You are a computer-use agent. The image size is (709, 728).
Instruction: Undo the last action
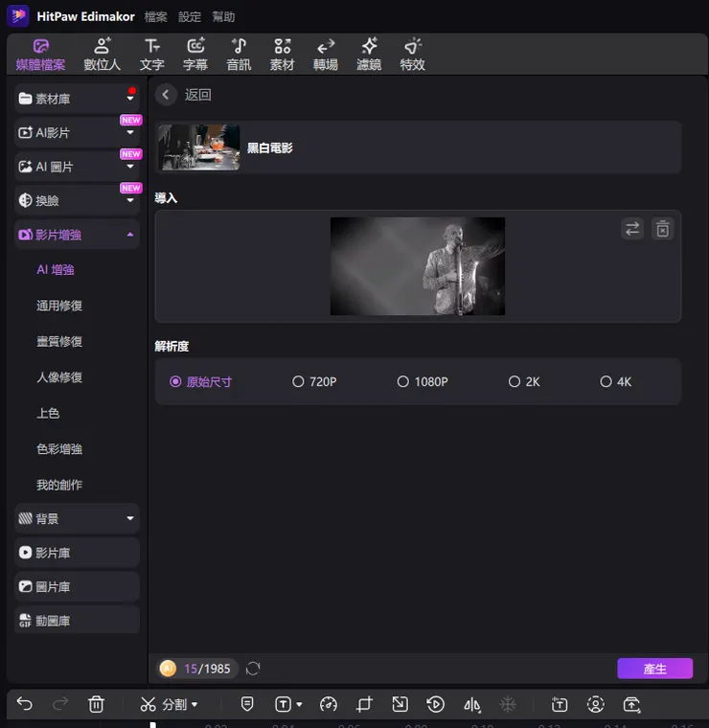coord(25,704)
